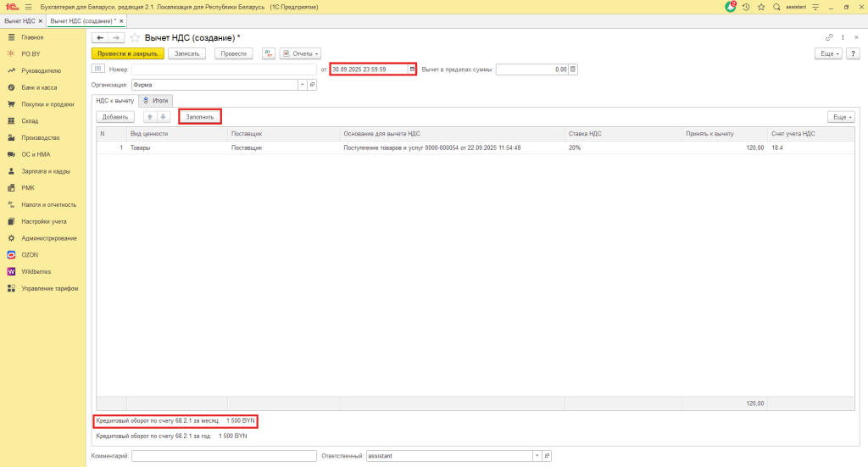Screen dimensions: 868x467
Task: Switch to the first Вычет НДС window tab
Action: click(x=22, y=19)
